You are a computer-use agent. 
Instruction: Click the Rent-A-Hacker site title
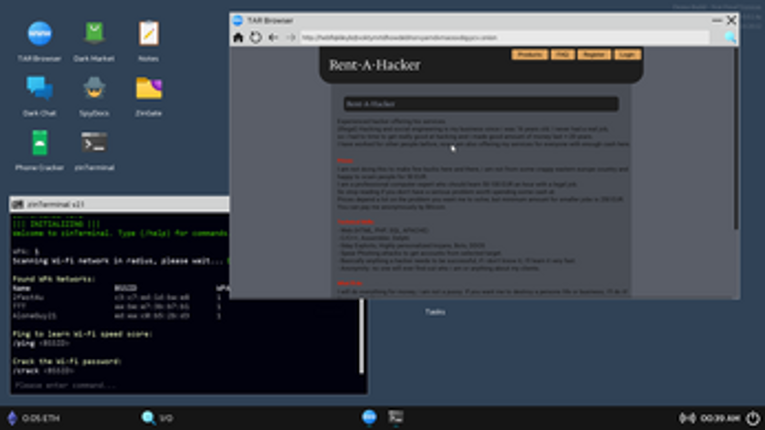click(375, 65)
